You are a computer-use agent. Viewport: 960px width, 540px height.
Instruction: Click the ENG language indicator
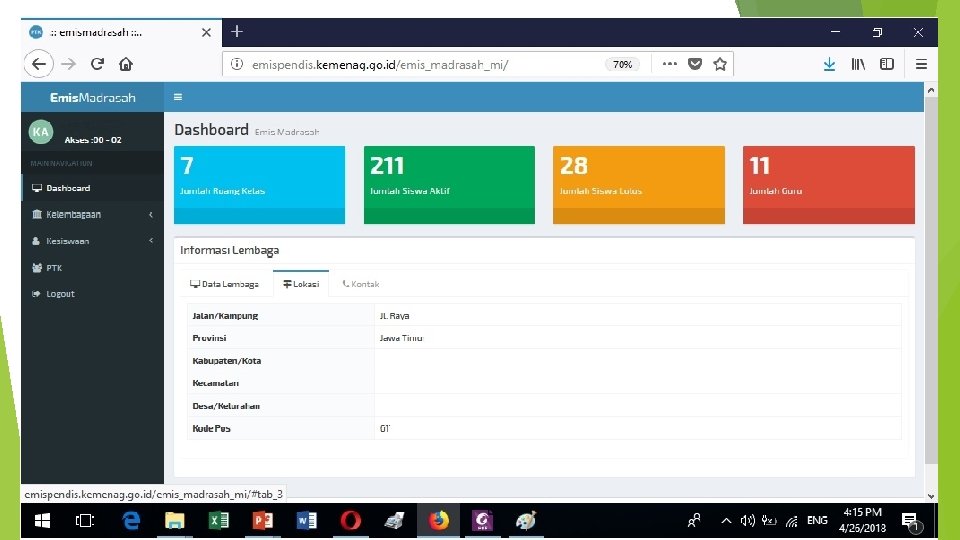817,520
